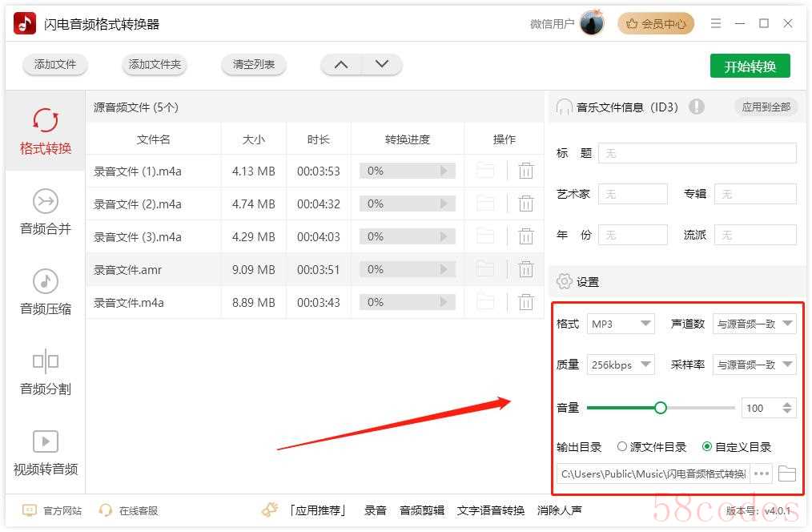Screen dimensions: 812x532
Task: Sort by the 文件名 column header
Action: point(153,139)
